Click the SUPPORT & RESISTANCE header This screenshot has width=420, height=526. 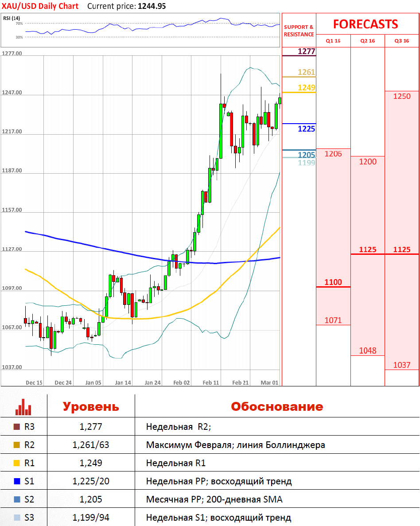point(299,31)
